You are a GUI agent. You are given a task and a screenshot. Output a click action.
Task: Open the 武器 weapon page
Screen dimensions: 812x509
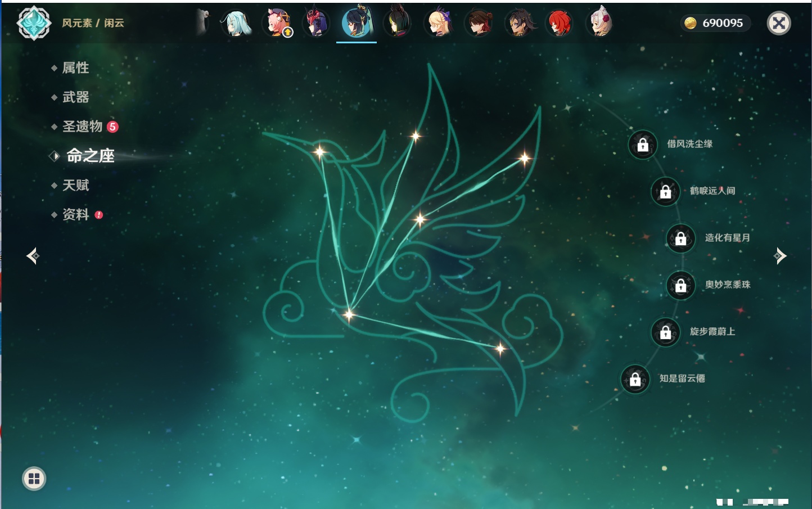click(x=75, y=97)
